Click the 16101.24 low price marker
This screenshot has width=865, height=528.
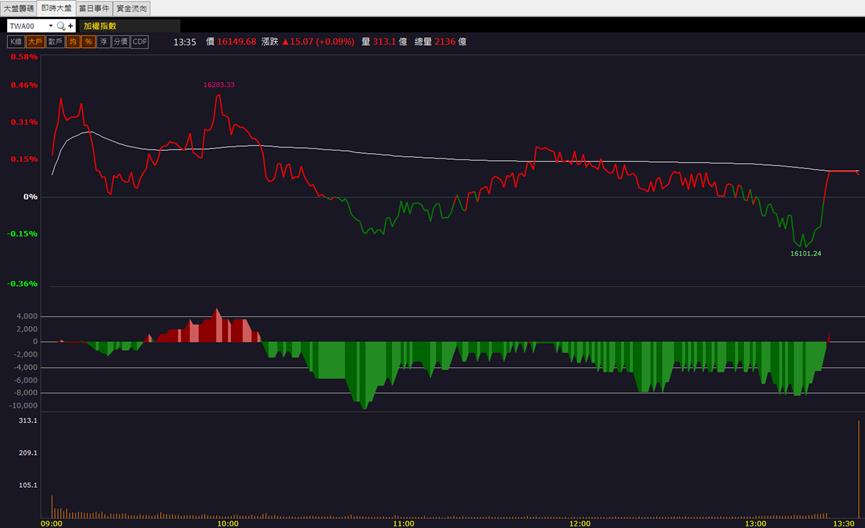pyautogui.click(x=805, y=253)
